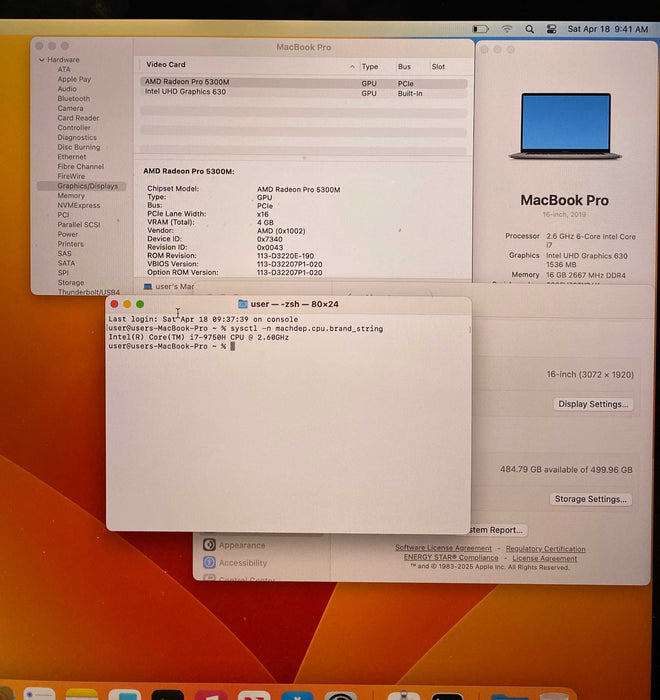660x700 pixels.
Task: Click the Slot column header
Action: click(x=438, y=67)
